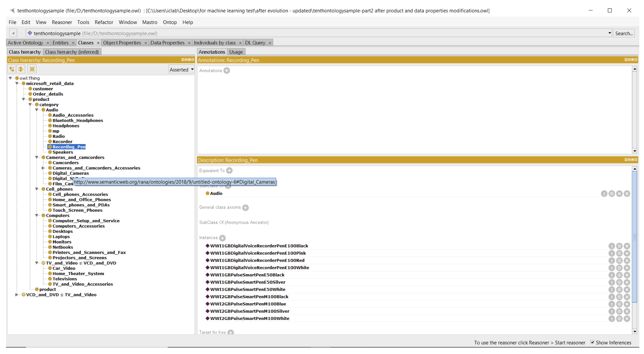This screenshot has height=354, width=644.
Task: Add a Target for Key entry
Action: click(x=231, y=332)
